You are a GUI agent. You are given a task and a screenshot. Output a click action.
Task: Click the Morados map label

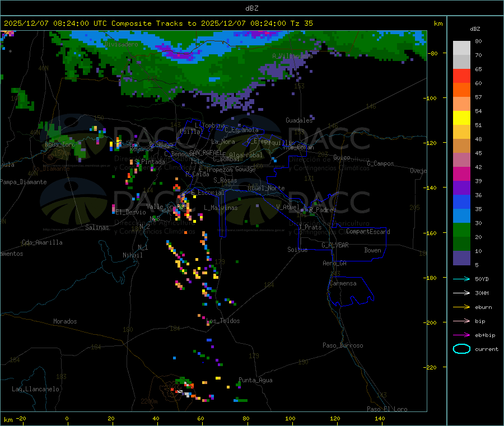tap(65, 321)
